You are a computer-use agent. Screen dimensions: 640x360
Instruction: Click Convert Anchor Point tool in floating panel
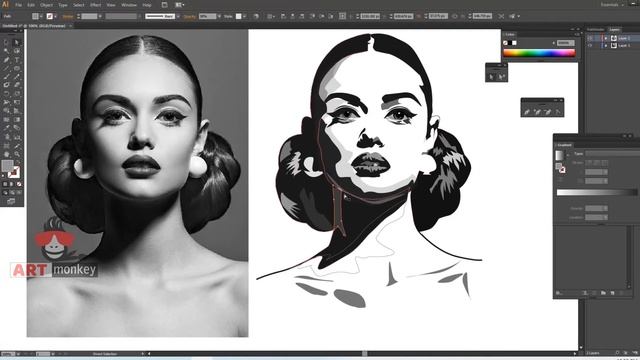(x=558, y=111)
